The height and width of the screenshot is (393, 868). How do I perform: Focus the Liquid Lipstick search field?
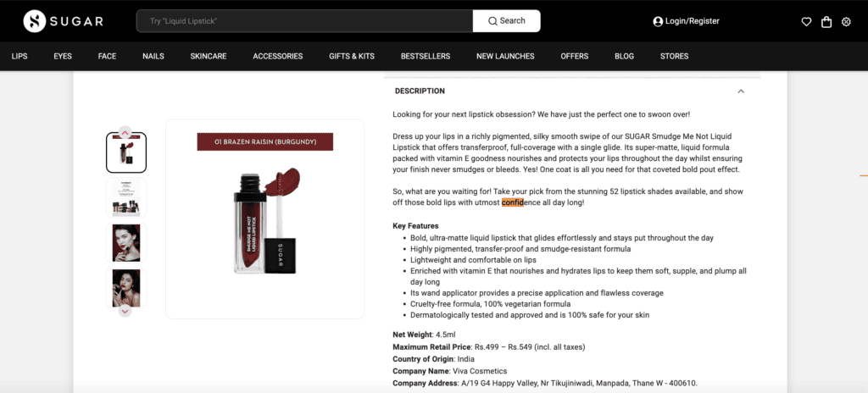[304, 21]
